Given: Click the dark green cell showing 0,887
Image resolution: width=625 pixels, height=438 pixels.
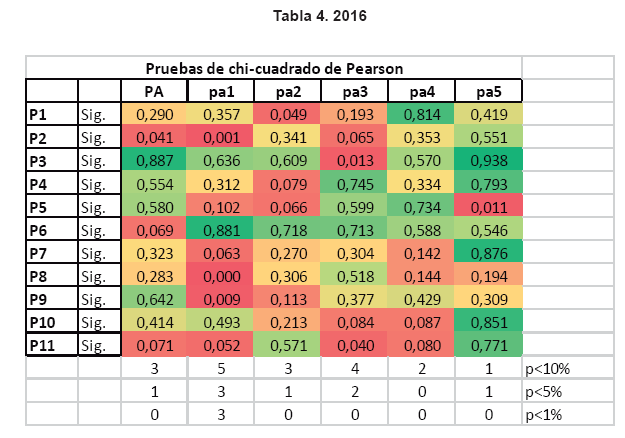Looking at the screenshot, I should (153, 159).
